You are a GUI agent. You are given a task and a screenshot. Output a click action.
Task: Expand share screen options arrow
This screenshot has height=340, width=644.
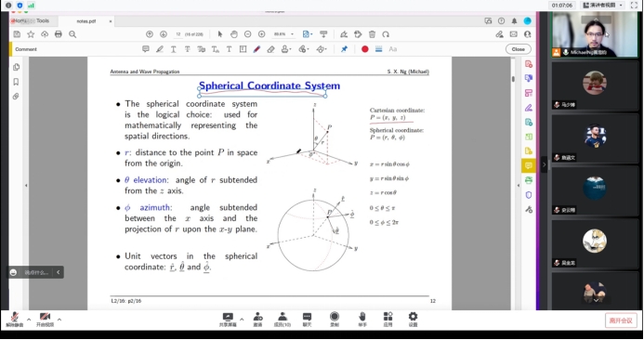(x=242, y=319)
